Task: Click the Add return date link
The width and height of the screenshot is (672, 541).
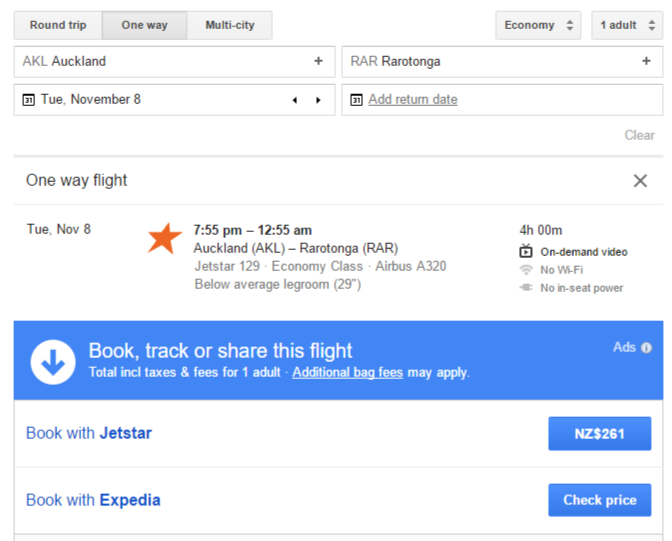Action: (x=413, y=99)
